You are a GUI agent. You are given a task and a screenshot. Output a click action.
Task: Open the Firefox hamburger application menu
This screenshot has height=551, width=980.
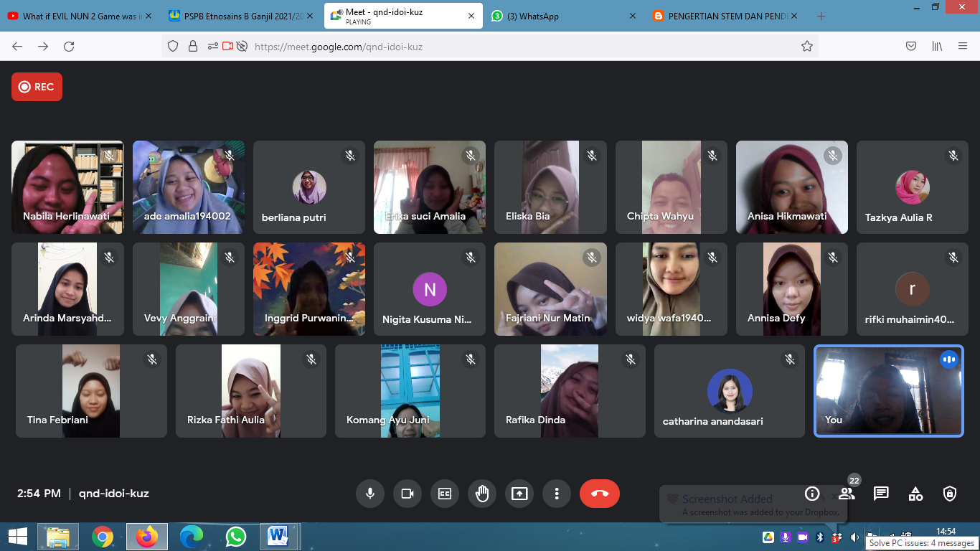[963, 47]
